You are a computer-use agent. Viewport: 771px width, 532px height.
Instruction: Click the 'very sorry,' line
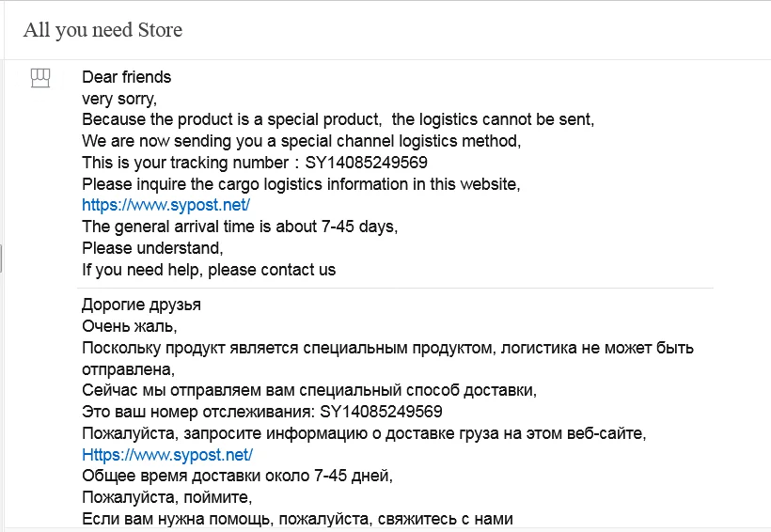point(119,99)
